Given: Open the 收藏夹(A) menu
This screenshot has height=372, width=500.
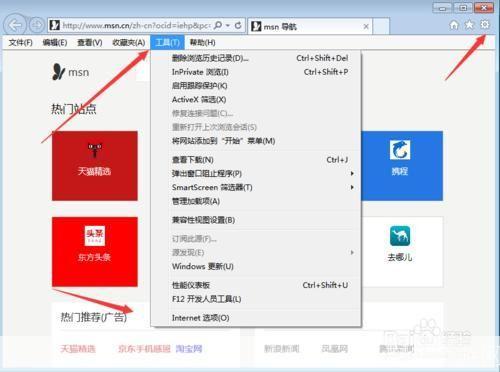Looking at the screenshot, I should (129, 43).
